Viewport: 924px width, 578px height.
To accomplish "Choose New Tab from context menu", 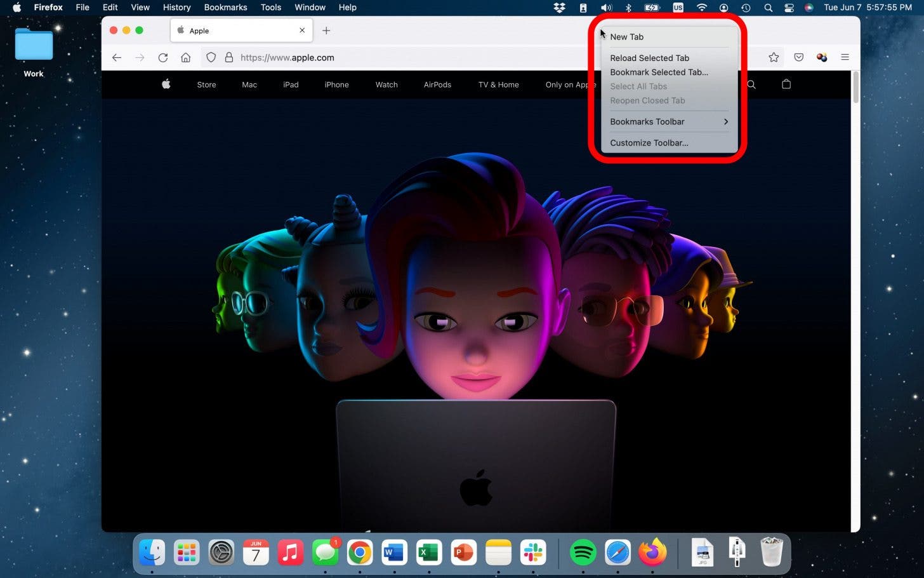I will (627, 37).
